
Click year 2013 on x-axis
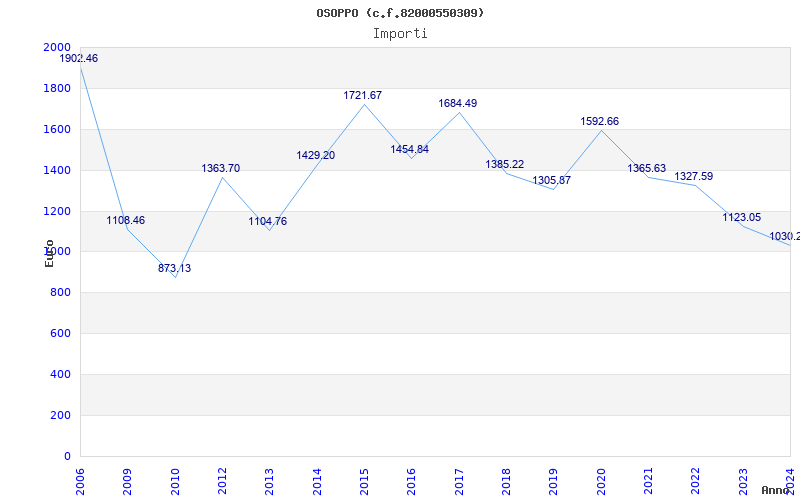[269, 481]
